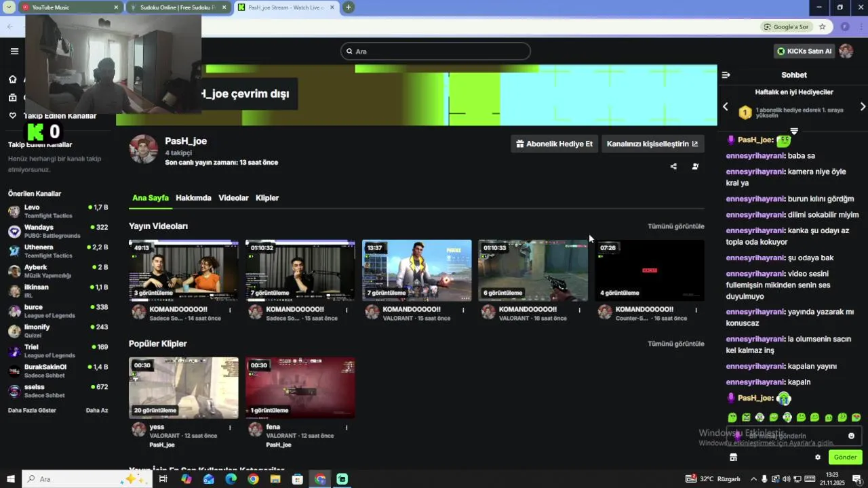Viewport: 868px width, 488px height.
Task: Open options menu for 'yess' clip
Action: pyautogui.click(x=230, y=427)
